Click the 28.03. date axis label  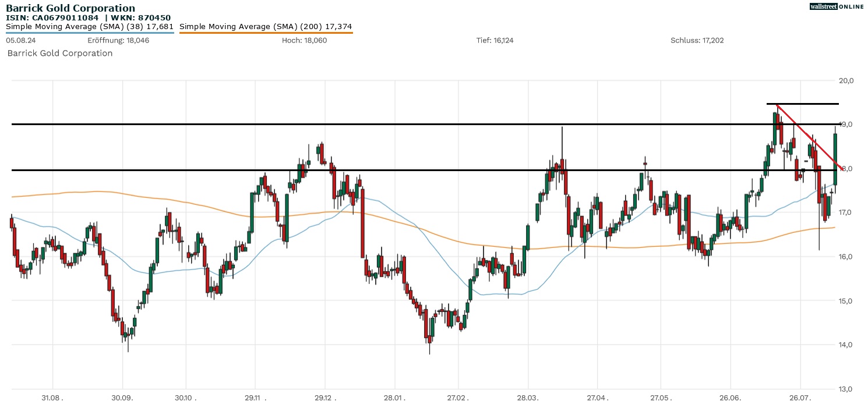pyautogui.click(x=528, y=397)
